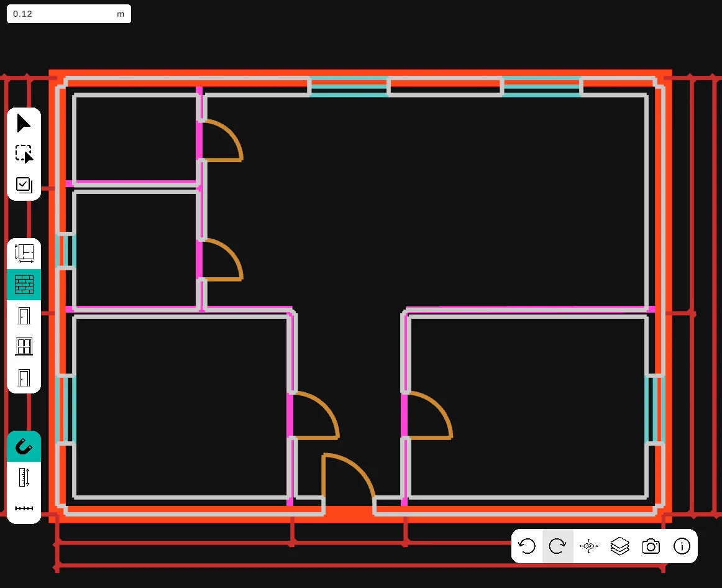Show the info panel
The image size is (722, 588).
tap(682, 546)
